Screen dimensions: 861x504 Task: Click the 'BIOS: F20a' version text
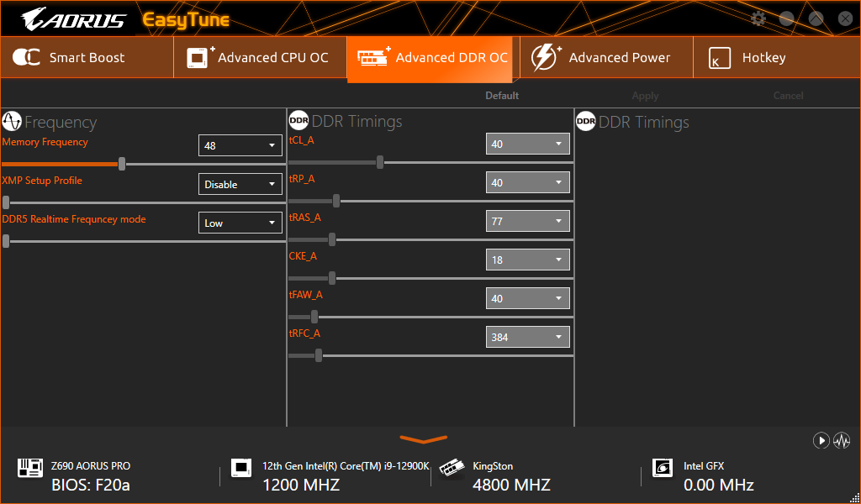91,486
